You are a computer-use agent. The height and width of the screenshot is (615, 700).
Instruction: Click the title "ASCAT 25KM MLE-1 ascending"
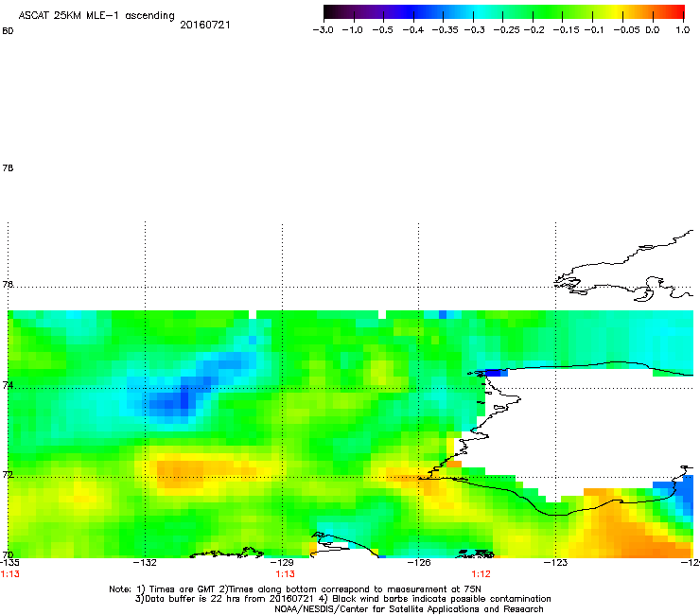pos(96,16)
